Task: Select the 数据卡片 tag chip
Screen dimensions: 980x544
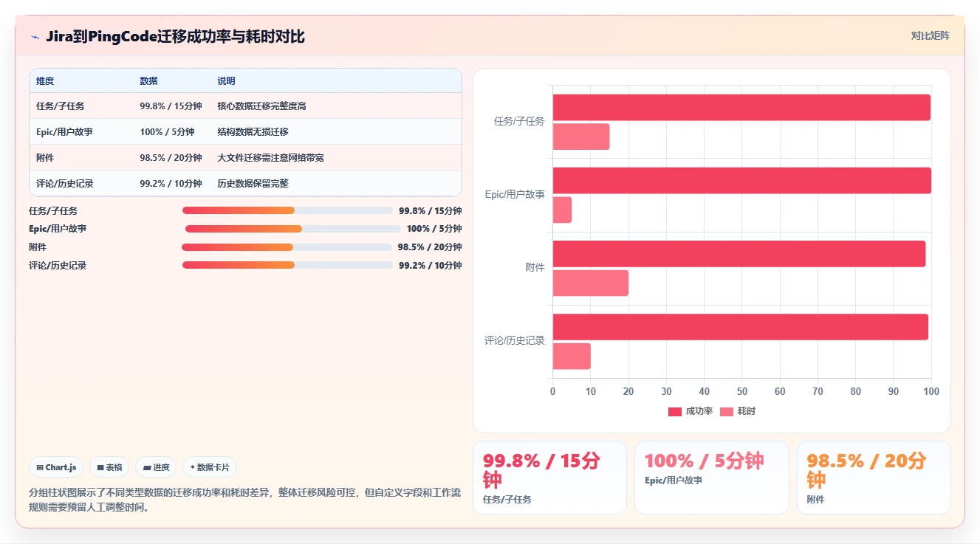Action: point(210,467)
